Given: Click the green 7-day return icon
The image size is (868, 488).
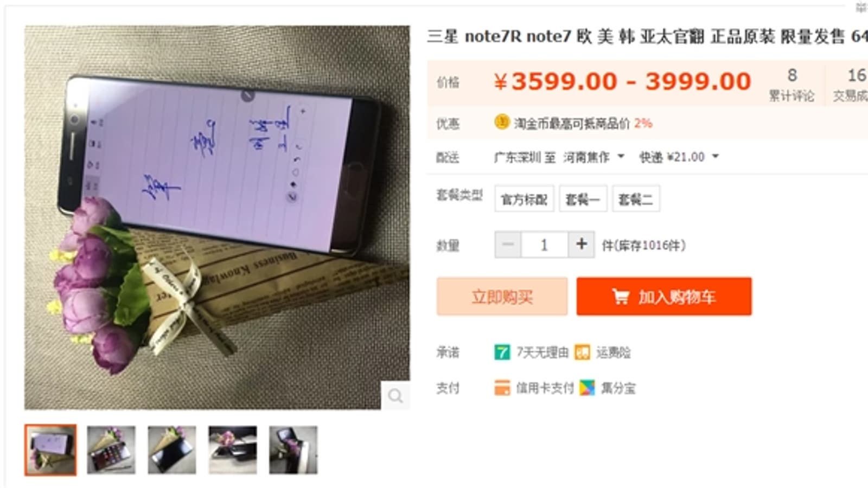Looking at the screenshot, I should pyautogui.click(x=502, y=352).
